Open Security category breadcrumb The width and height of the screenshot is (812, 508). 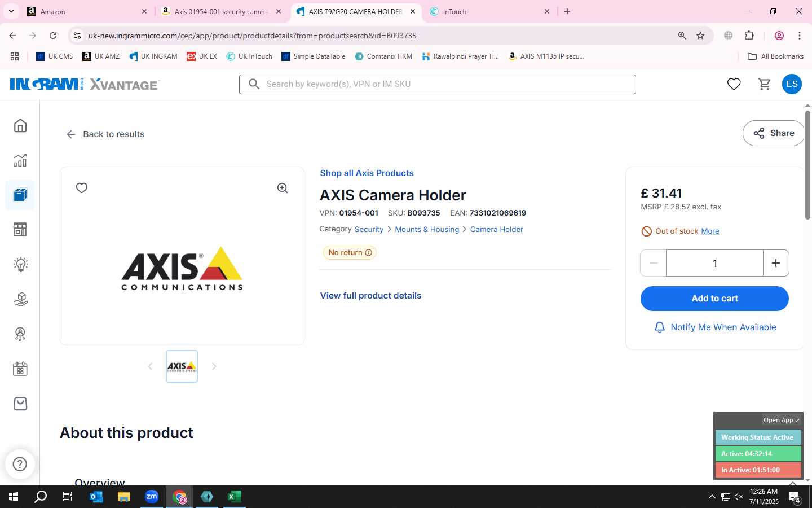point(369,229)
